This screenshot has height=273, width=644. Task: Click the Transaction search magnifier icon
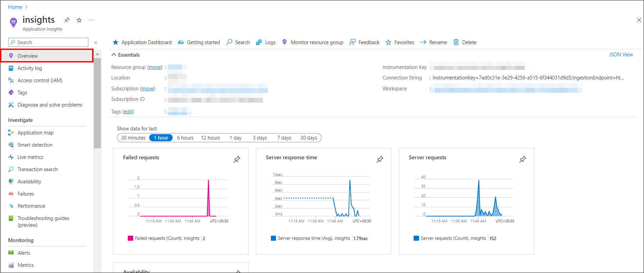click(11, 169)
